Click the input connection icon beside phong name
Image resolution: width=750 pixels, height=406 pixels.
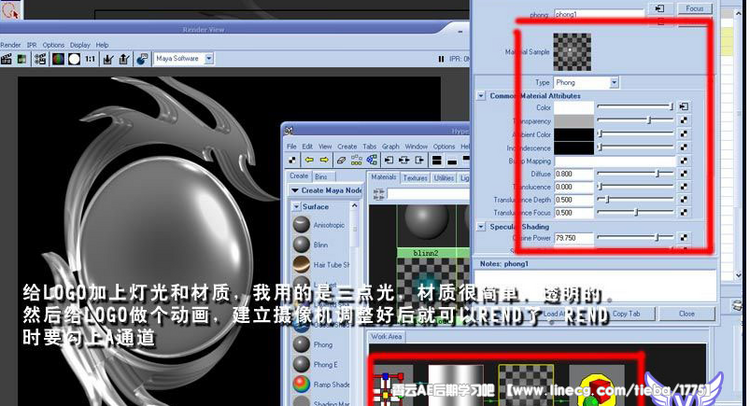coord(659,9)
